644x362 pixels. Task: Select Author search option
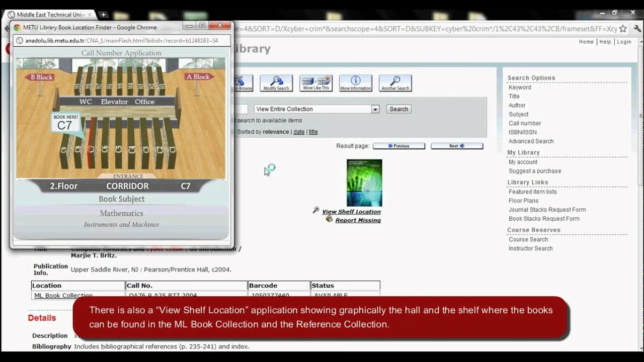(517, 106)
